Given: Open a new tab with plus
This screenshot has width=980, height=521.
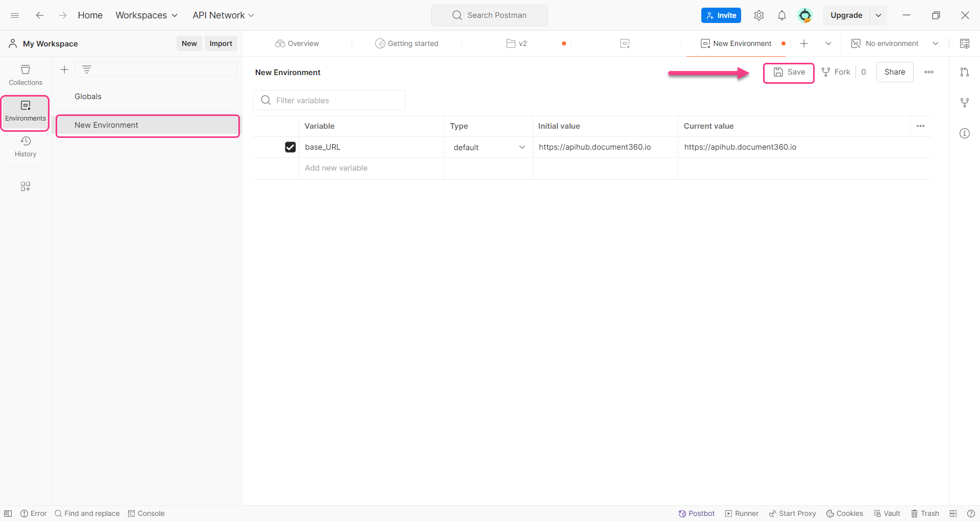Looking at the screenshot, I should (x=804, y=43).
